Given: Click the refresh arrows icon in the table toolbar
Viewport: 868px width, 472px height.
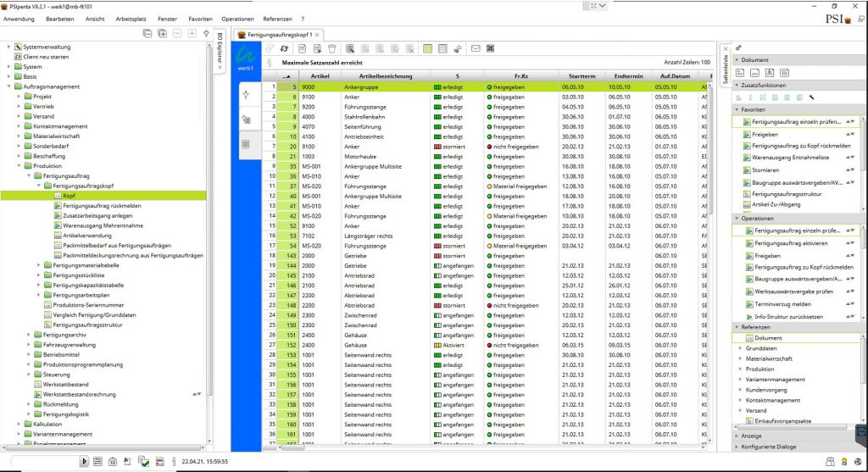Looking at the screenshot, I should click(x=282, y=48).
